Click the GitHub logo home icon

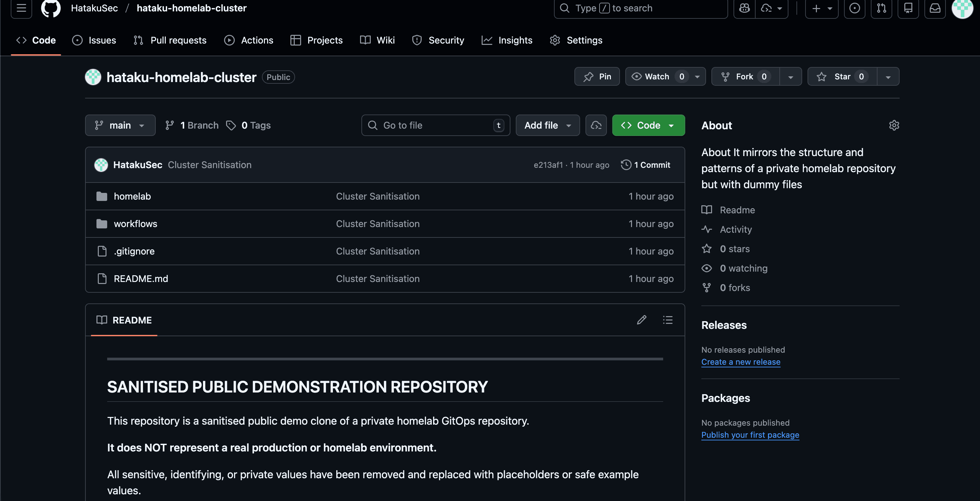[x=51, y=8]
